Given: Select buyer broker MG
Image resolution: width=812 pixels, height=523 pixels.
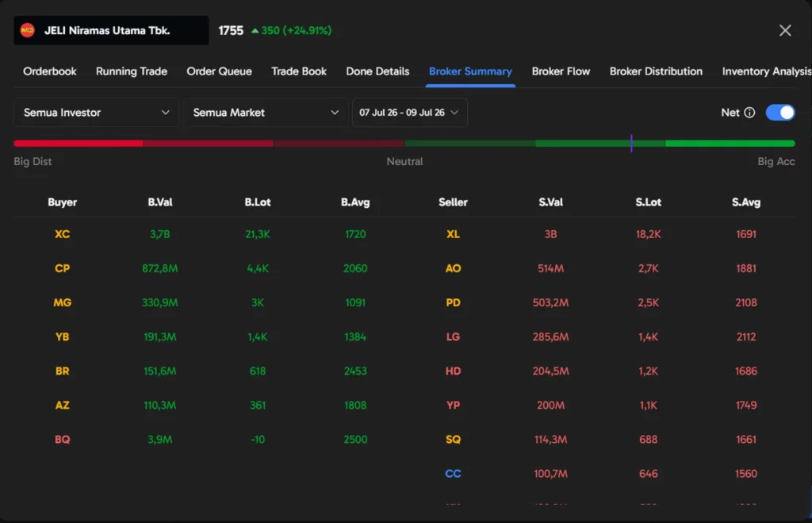Looking at the screenshot, I should click(62, 302).
